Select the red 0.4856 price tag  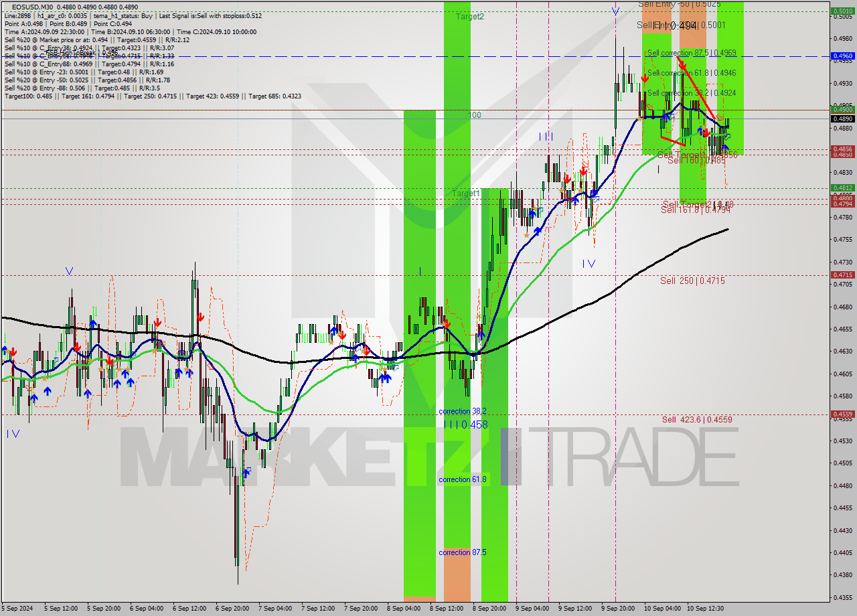(842, 149)
